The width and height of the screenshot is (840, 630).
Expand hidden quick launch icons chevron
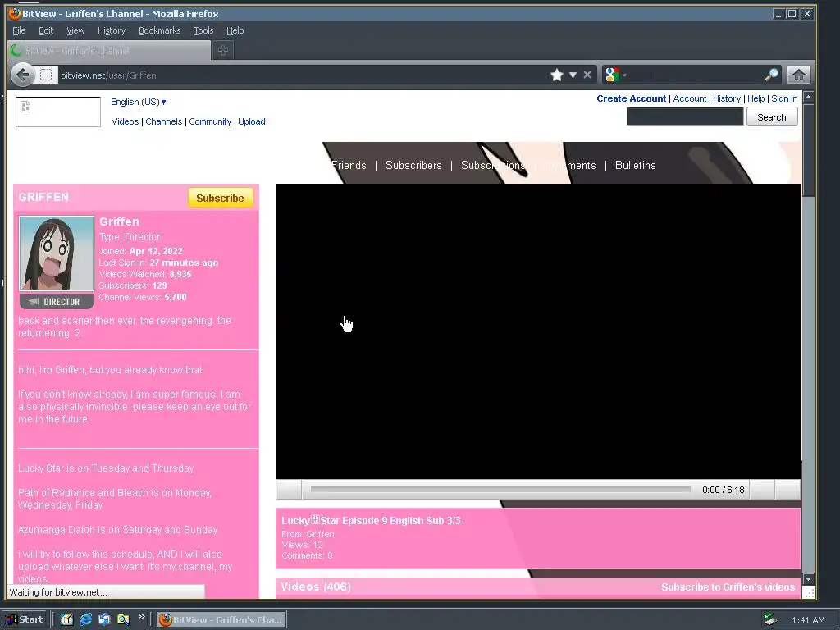coord(141,617)
